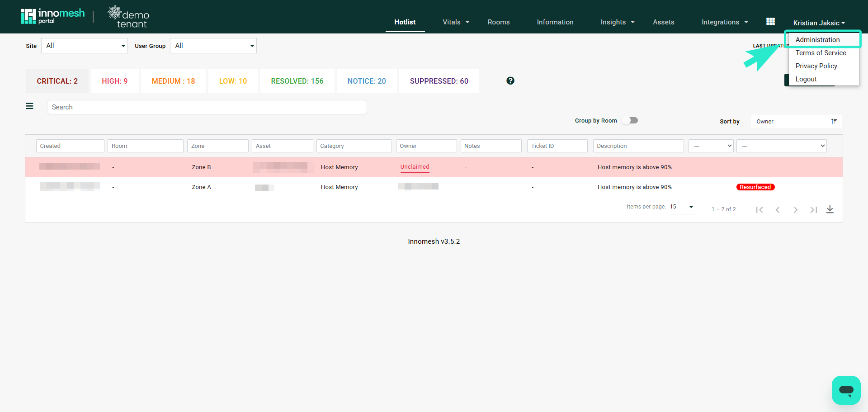
Task: Open the chat support widget
Action: pyautogui.click(x=846, y=390)
